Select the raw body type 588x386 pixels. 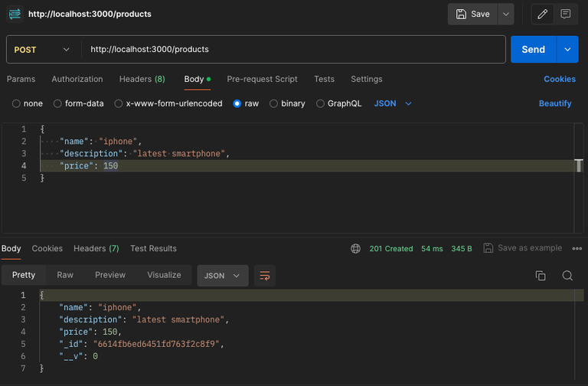click(246, 103)
